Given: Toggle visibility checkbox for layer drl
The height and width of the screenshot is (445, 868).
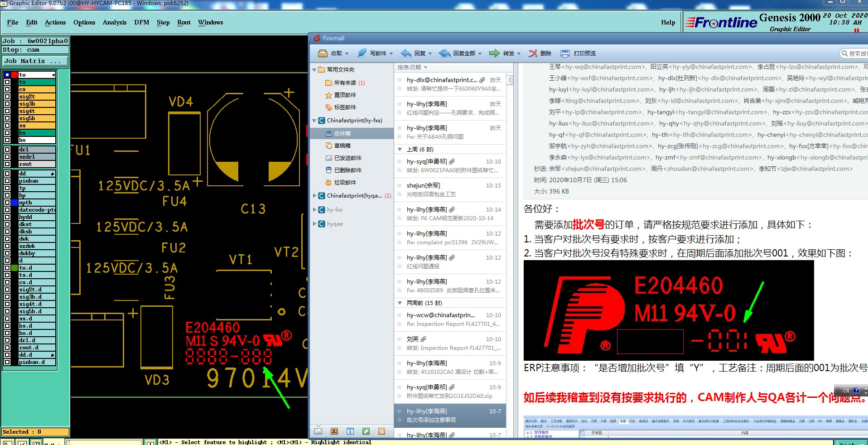Looking at the screenshot, I should tap(7, 150).
